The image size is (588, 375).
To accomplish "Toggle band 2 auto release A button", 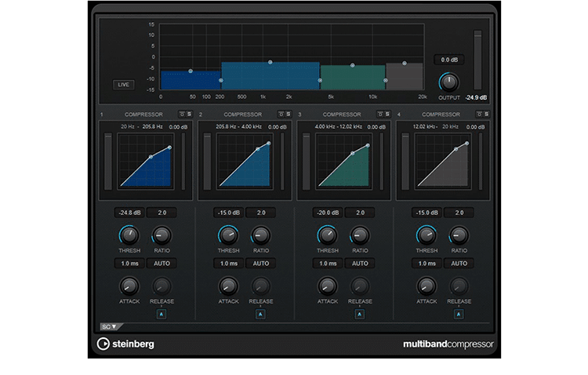I will 260,314.
